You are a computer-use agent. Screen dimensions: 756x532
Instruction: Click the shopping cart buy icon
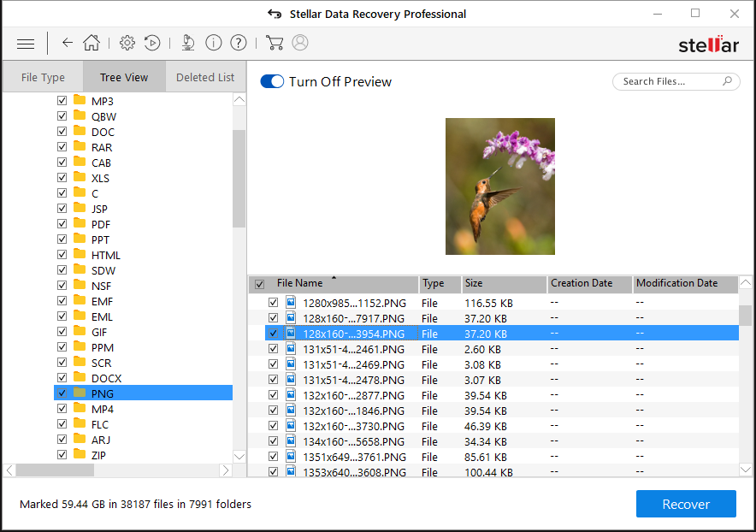275,43
